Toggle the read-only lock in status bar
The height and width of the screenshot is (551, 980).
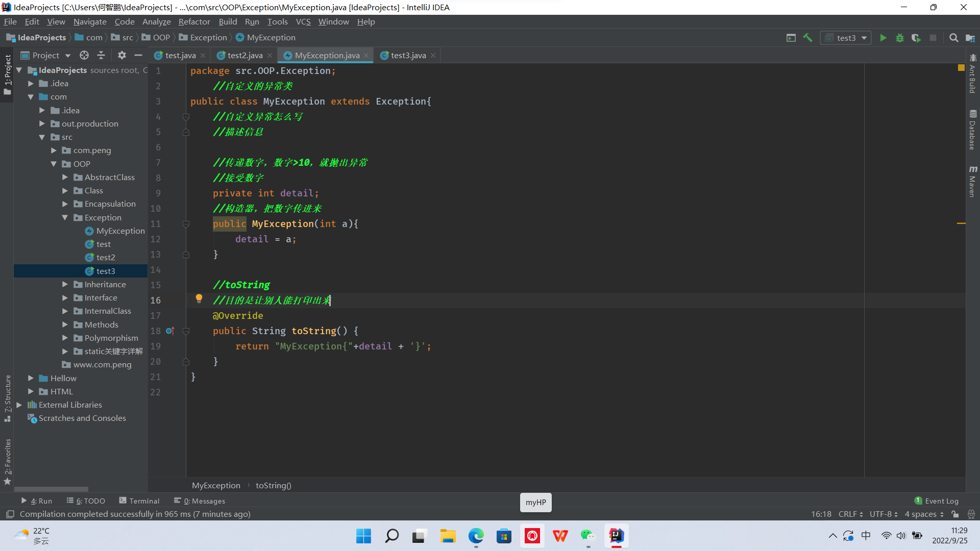[x=955, y=514]
